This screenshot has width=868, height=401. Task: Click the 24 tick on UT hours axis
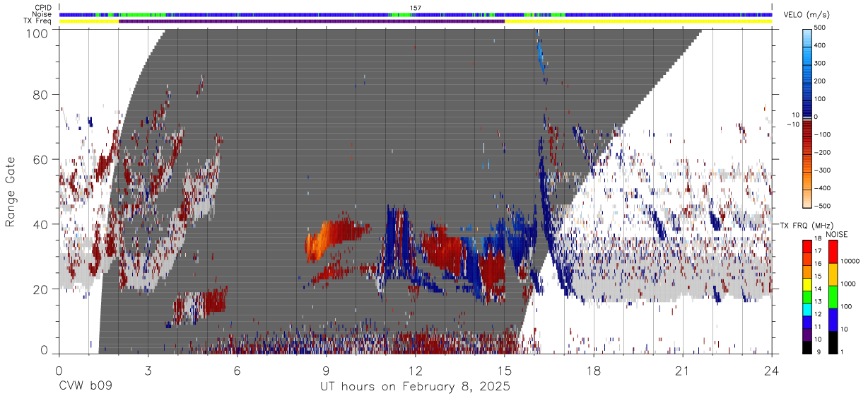click(x=772, y=371)
